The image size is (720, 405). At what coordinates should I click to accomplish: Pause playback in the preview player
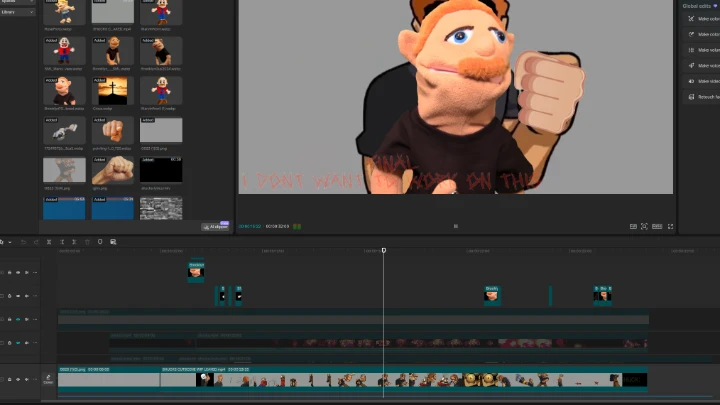(456, 226)
